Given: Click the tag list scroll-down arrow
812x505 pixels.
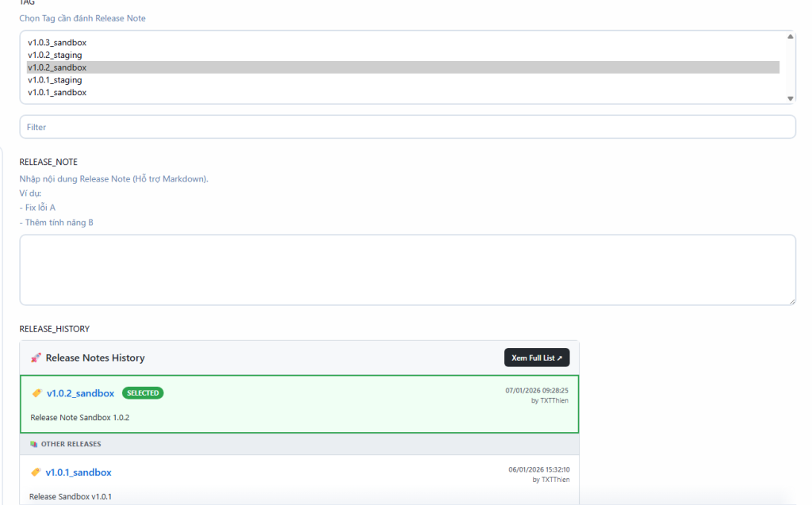Looking at the screenshot, I should [790, 98].
